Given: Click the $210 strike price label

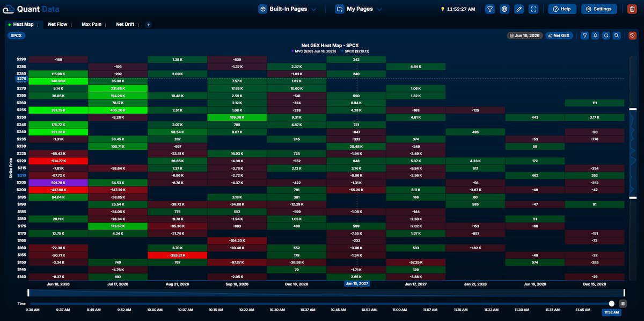Looking at the screenshot, I should pos(21,175).
